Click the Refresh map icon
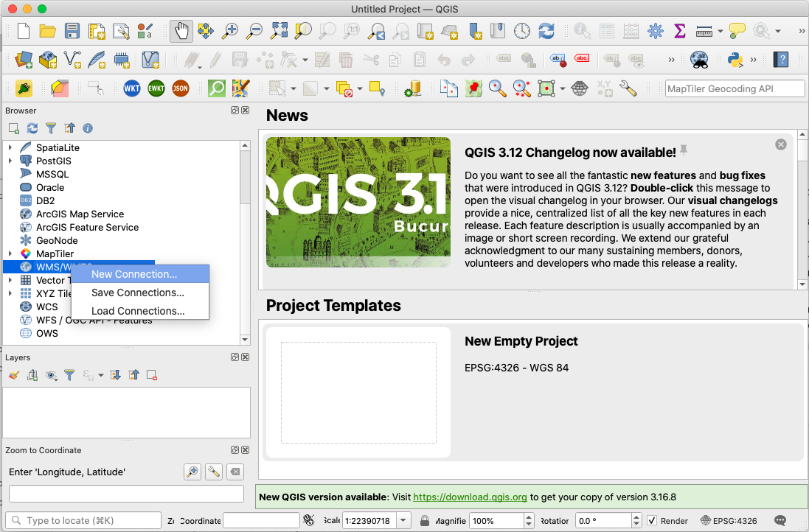 click(x=546, y=31)
